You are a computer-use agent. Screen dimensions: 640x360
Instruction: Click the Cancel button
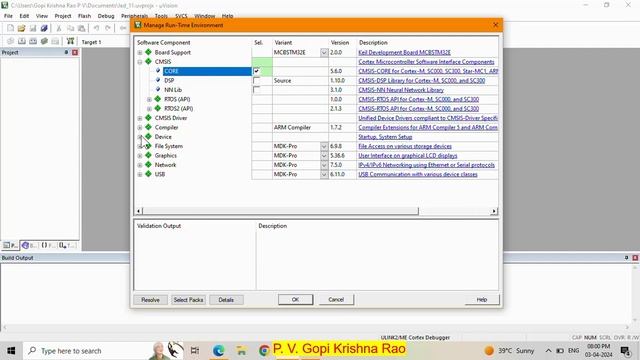pyautogui.click(x=336, y=300)
